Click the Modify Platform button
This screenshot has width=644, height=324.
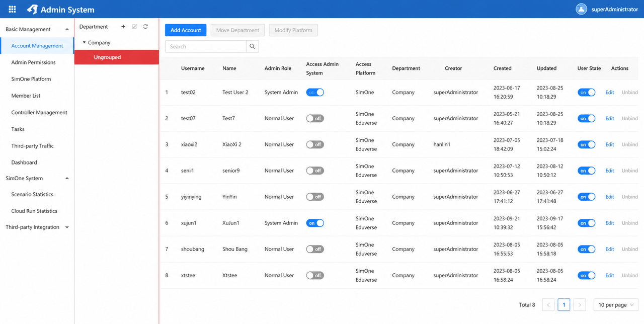[293, 30]
